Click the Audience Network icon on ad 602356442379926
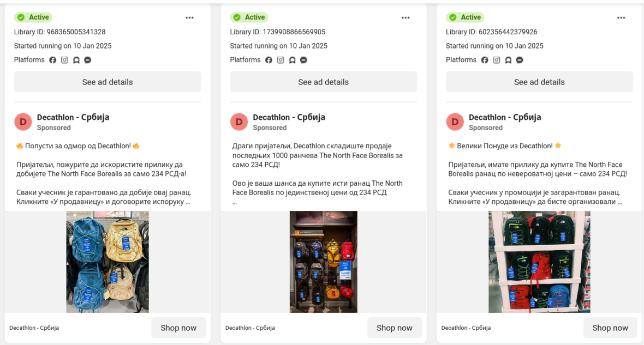The width and height of the screenshot is (644, 345). (508, 60)
